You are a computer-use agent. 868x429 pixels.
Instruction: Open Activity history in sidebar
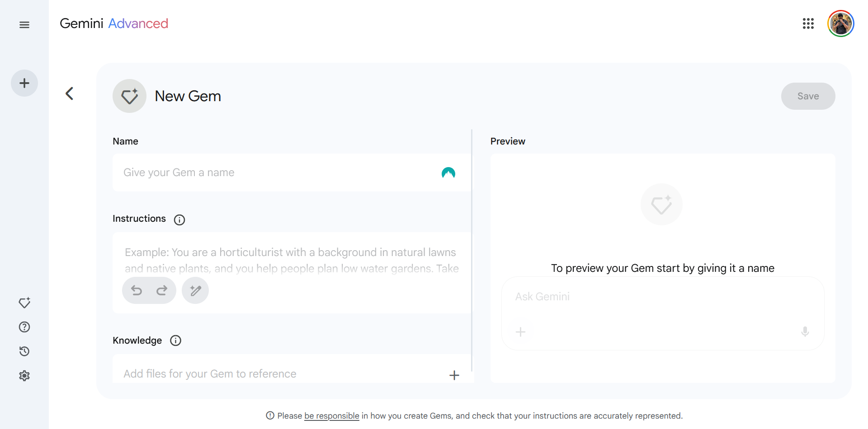tap(24, 351)
